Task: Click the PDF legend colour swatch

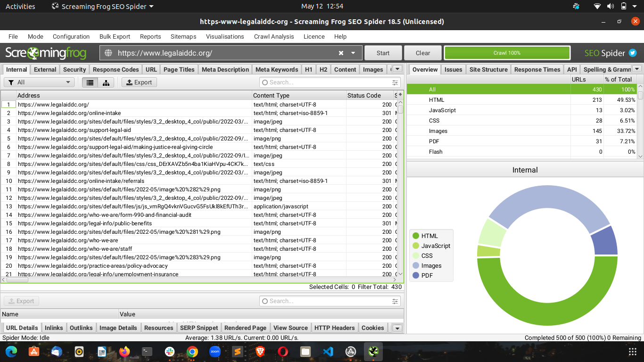Action: tap(416, 275)
